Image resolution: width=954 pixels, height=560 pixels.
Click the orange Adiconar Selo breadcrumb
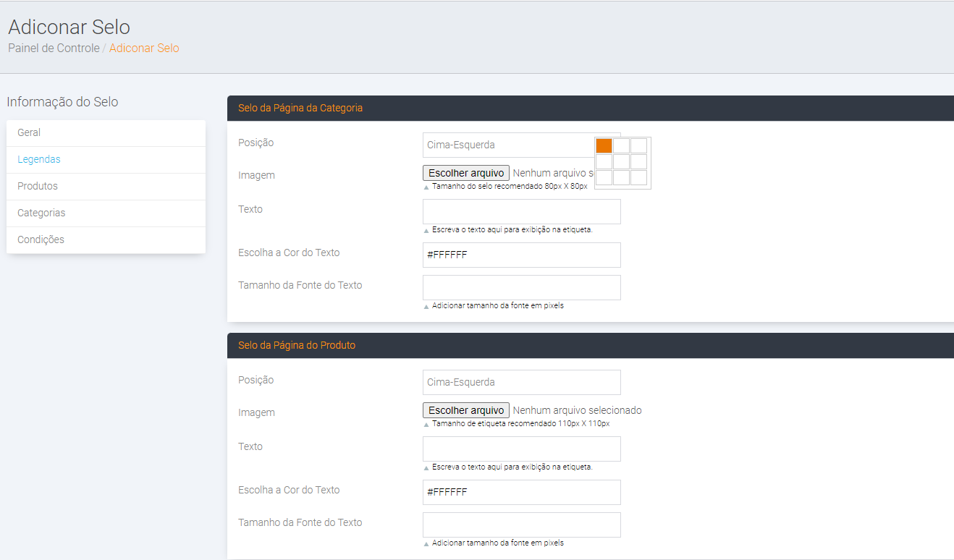(x=144, y=48)
